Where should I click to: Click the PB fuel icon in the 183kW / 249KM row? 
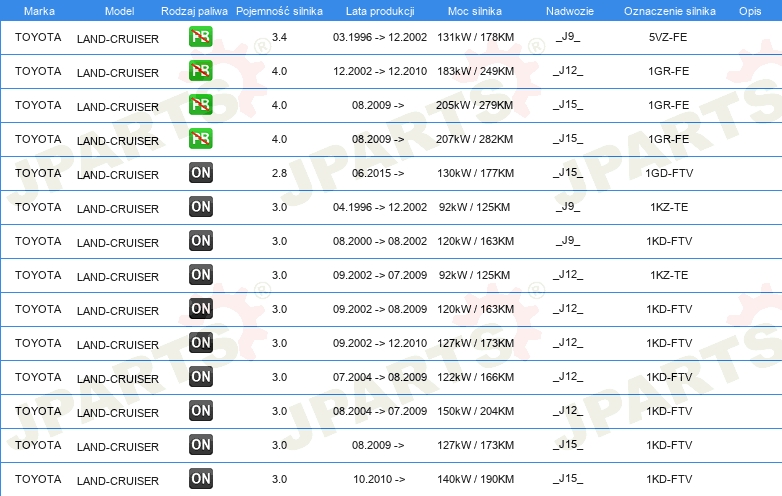[x=201, y=72]
